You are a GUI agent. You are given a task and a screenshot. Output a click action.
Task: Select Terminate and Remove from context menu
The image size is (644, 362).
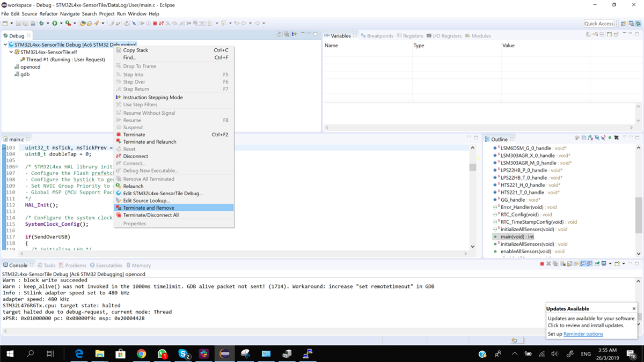149,208
